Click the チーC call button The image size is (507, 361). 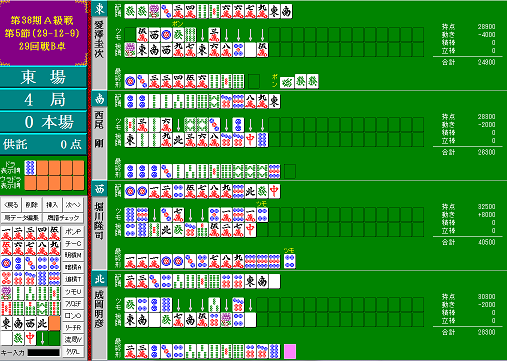coord(73,244)
